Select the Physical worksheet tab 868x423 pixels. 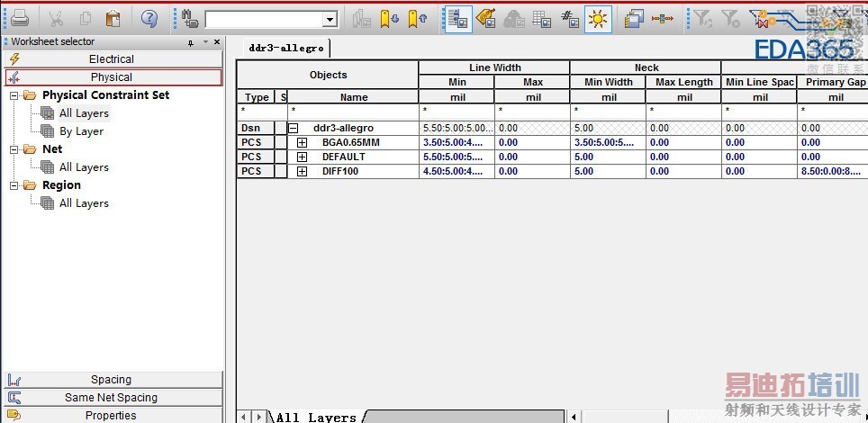click(113, 77)
